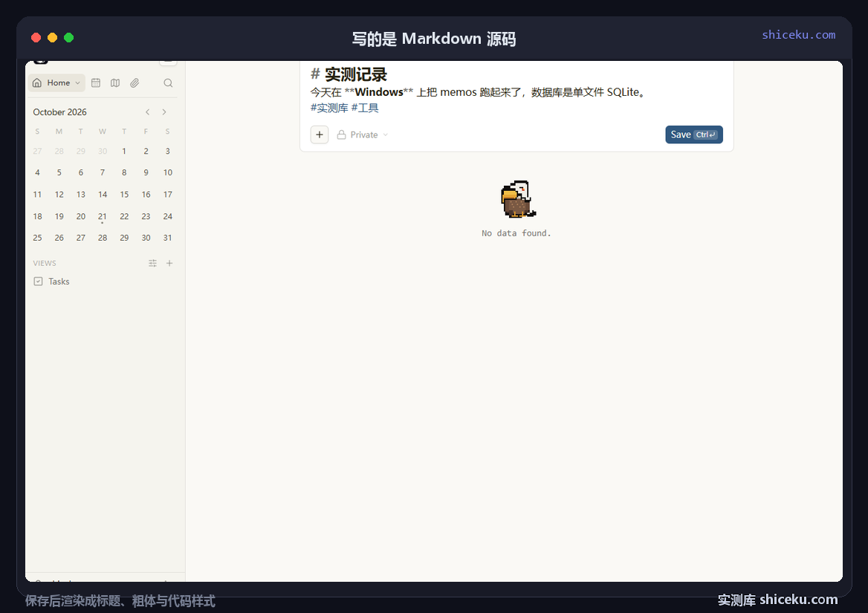Click the VIEWS section label

click(x=45, y=263)
